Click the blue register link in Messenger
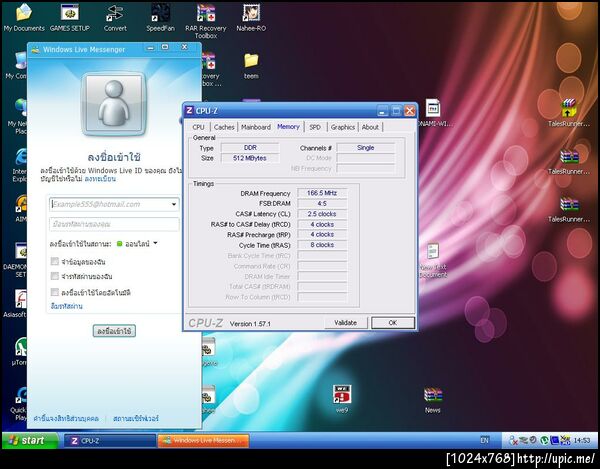The image size is (600, 469). click(100, 179)
